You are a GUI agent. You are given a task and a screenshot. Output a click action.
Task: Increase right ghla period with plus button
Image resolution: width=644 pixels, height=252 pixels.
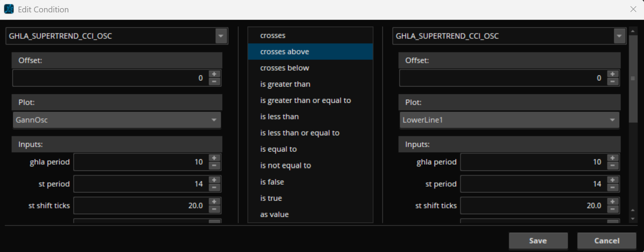click(x=612, y=158)
